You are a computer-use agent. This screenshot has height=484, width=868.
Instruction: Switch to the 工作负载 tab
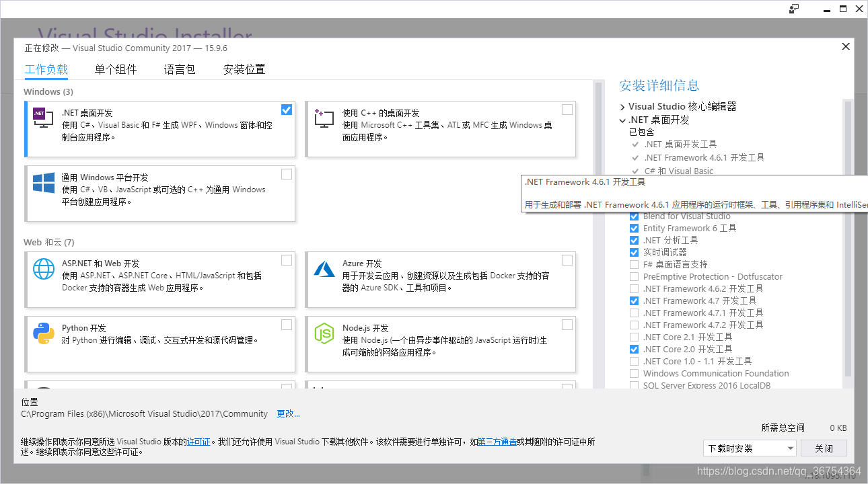coord(46,69)
